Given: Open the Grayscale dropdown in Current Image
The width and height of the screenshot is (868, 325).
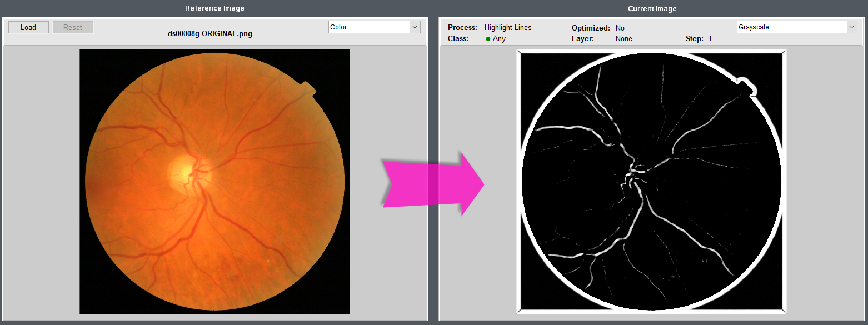Looking at the screenshot, I should pos(796,27).
